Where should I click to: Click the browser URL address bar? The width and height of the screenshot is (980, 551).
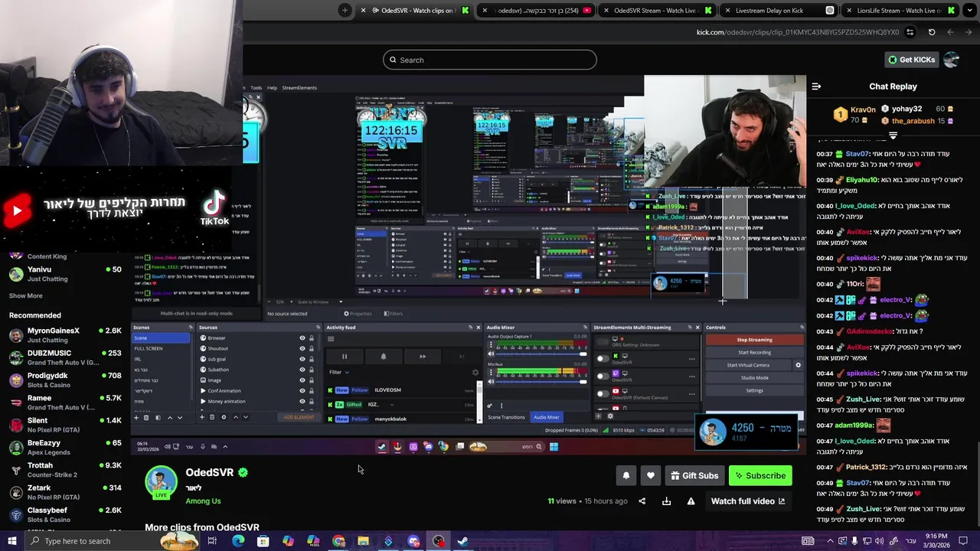(797, 32)
